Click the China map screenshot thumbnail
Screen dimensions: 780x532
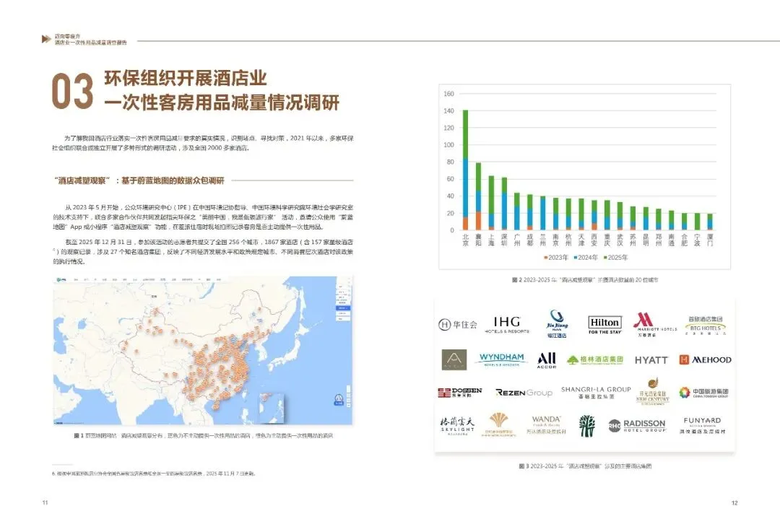203,351
